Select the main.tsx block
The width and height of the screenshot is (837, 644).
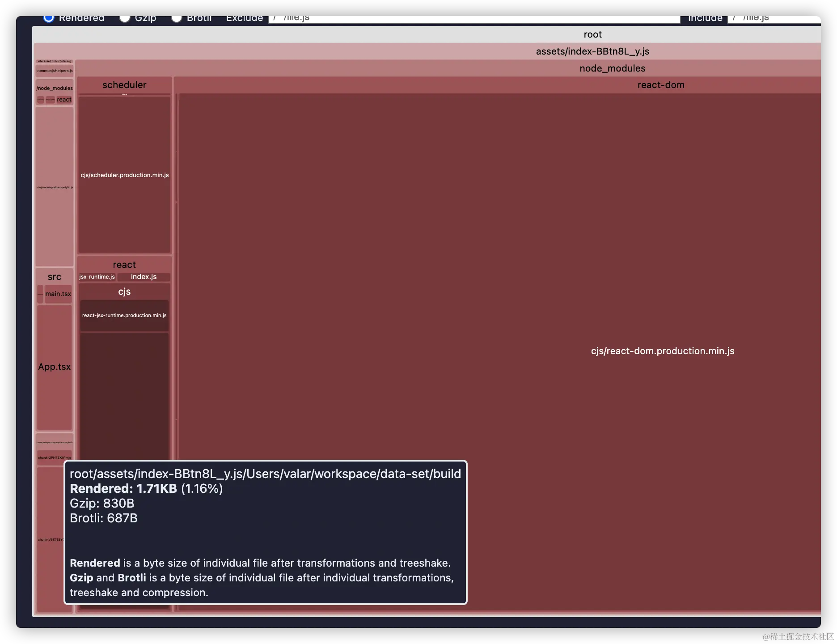tap(58, 294)
